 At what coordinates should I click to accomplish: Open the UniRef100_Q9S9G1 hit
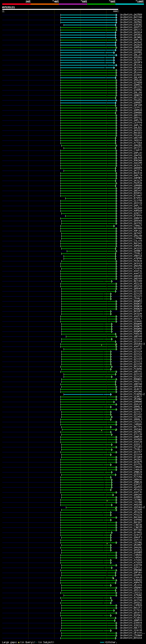[x=131, y=35]
